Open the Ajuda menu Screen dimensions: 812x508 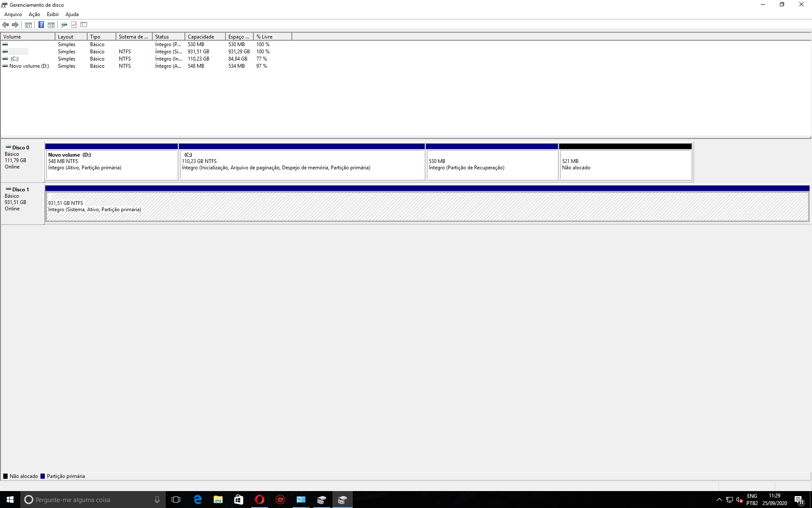point(72,14)
